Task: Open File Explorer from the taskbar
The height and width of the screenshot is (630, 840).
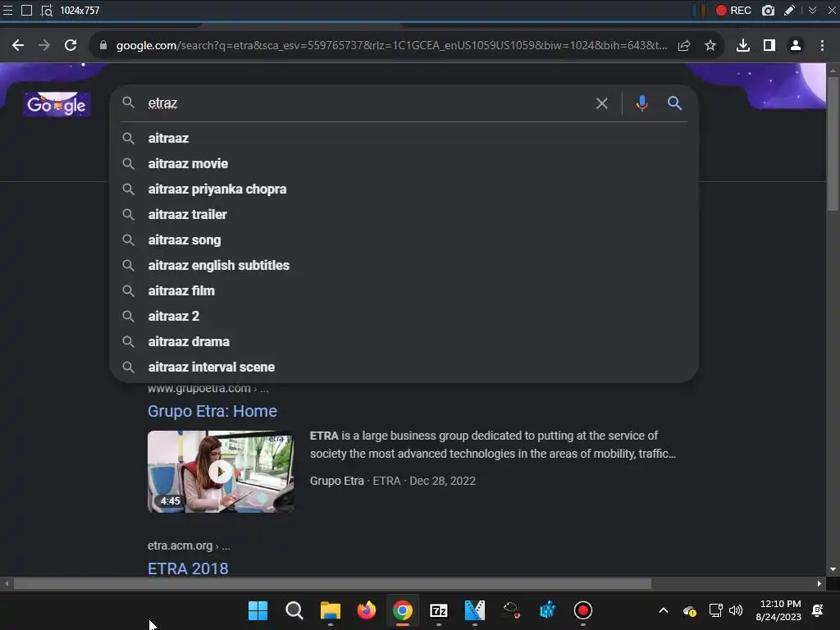Action: pos(331,610)
